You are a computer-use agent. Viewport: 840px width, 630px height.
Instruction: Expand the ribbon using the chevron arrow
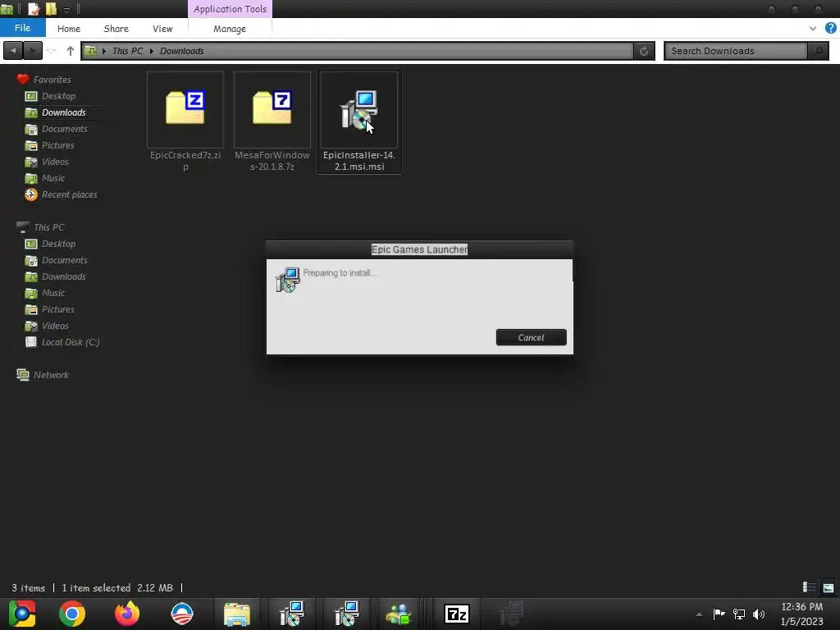pyautogui.click(x=813, y=29)
